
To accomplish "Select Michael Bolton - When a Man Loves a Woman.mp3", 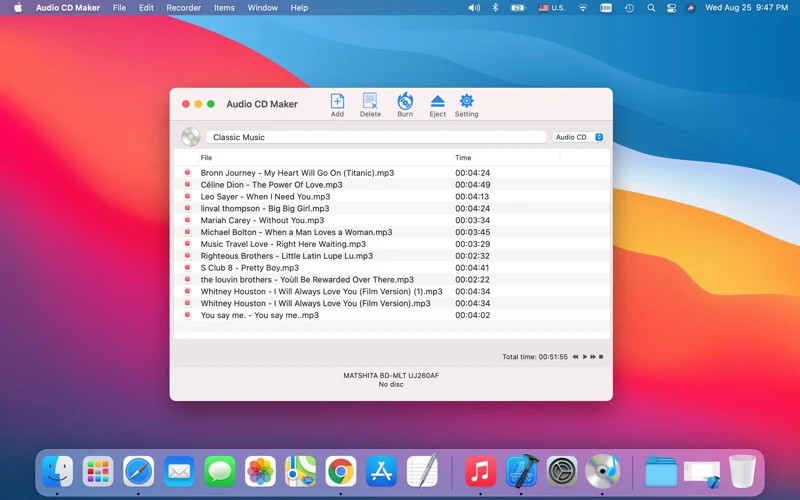I will 391,232.
